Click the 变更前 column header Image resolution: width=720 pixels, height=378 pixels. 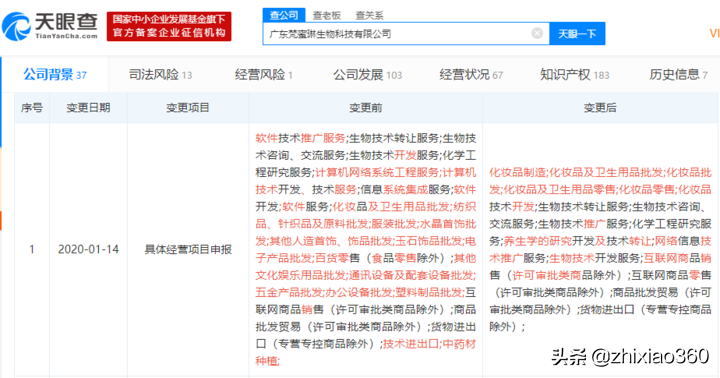tap(366, 107)
